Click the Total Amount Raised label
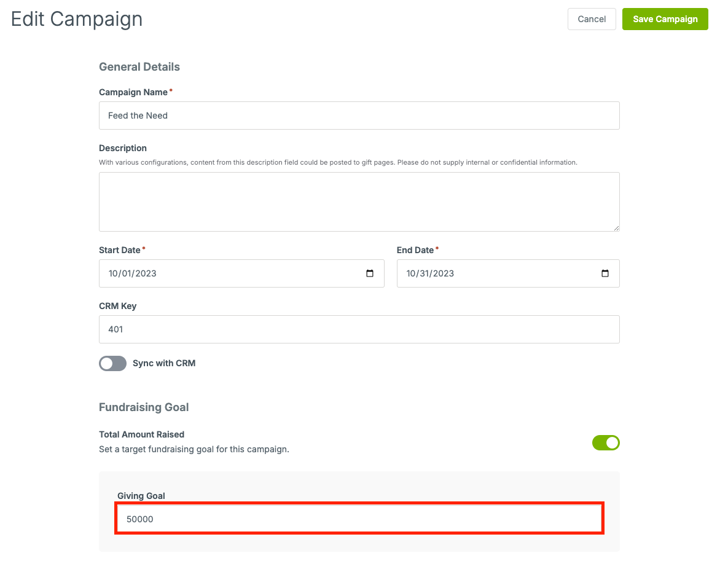Viewport: 728px width, 561px height. pyautogui.click(x=142, y=434)
